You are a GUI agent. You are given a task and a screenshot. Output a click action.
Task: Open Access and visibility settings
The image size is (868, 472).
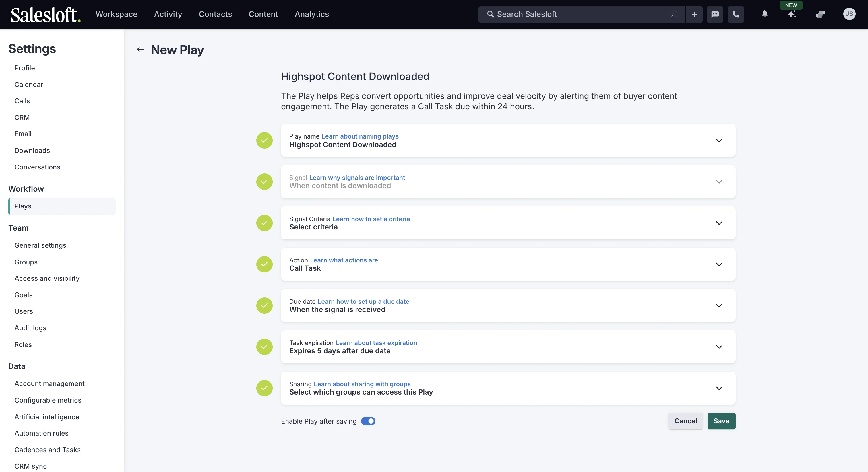(47, 278)
